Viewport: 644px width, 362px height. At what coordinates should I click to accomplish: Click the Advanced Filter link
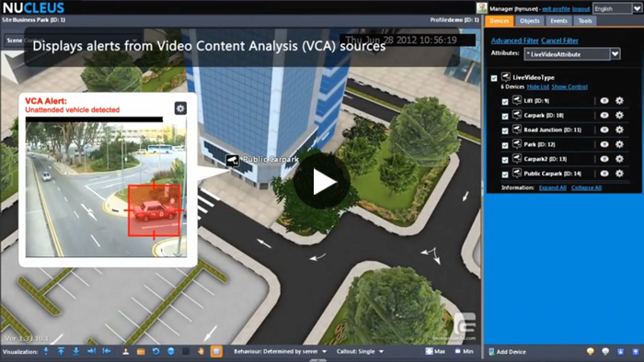click(514, 40)
